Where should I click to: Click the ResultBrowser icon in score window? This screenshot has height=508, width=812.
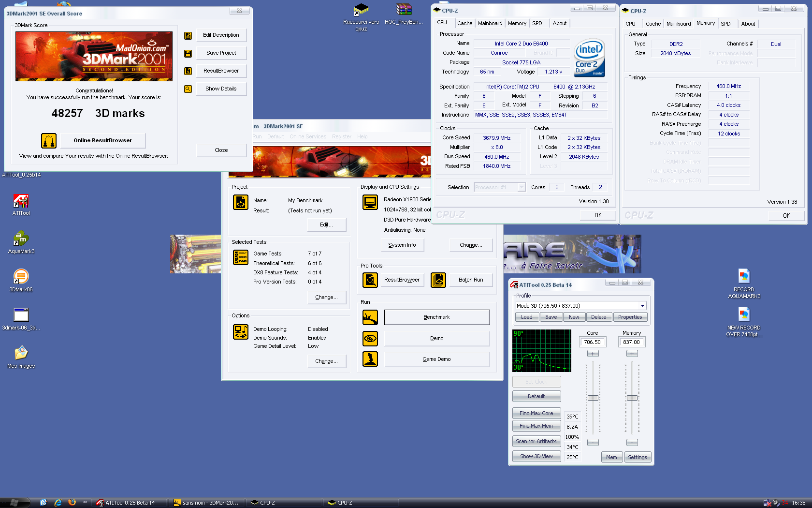188,71
